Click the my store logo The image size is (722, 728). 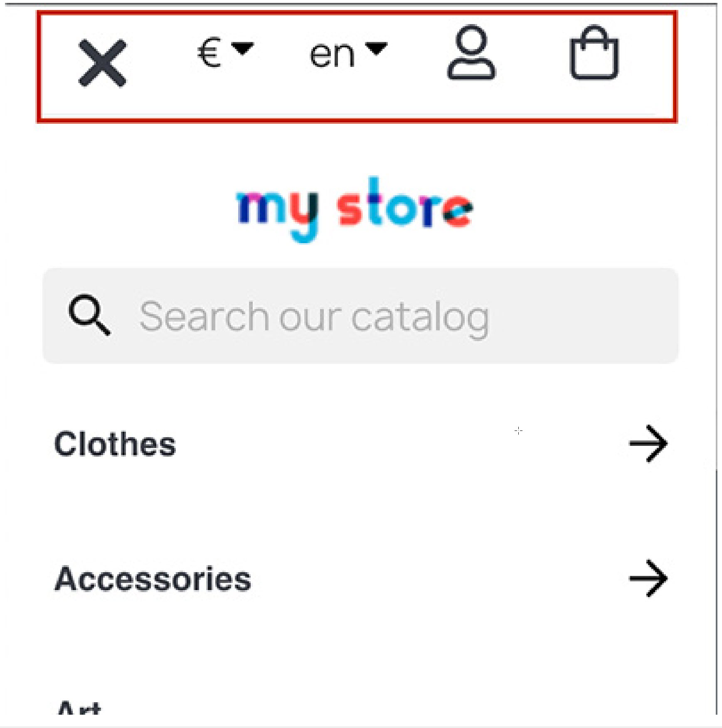coord(355,210)
